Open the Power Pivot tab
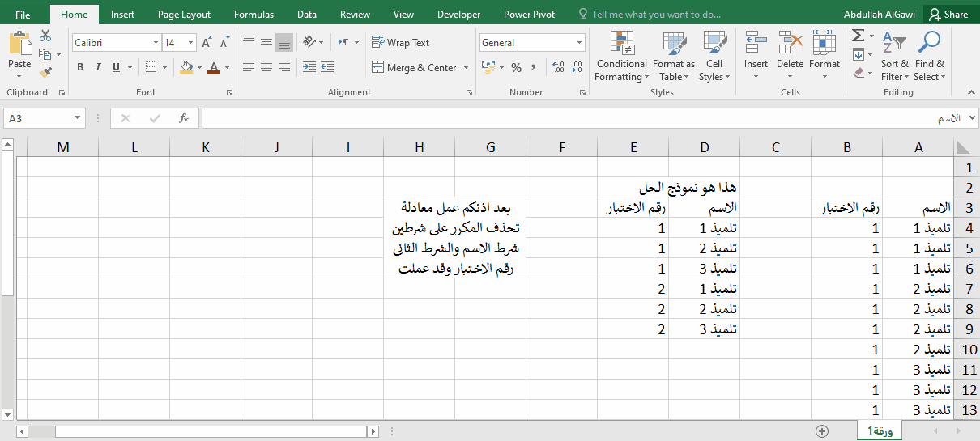Viewport: 980px width, 441px height. 529,15
